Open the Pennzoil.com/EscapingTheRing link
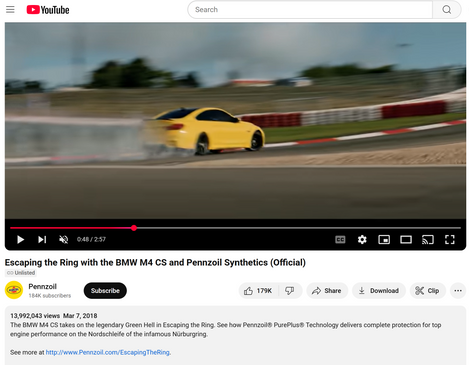Screen dimensions: 469x365 pyautogui.click(x=108, y=352)
